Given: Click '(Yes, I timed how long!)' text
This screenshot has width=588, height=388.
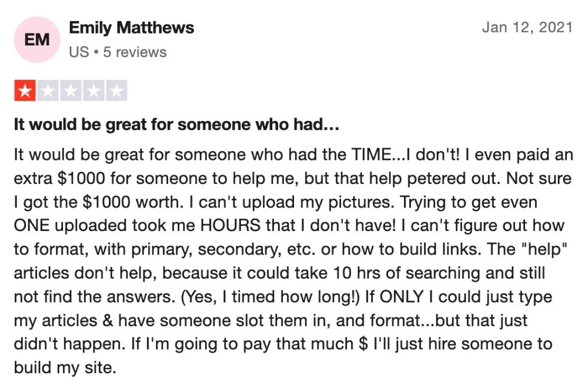Looking at the screenshot, I should point(270,297).
